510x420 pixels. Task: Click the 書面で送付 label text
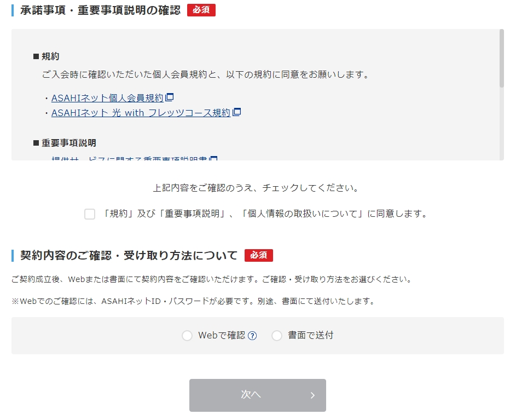point(310,335)
